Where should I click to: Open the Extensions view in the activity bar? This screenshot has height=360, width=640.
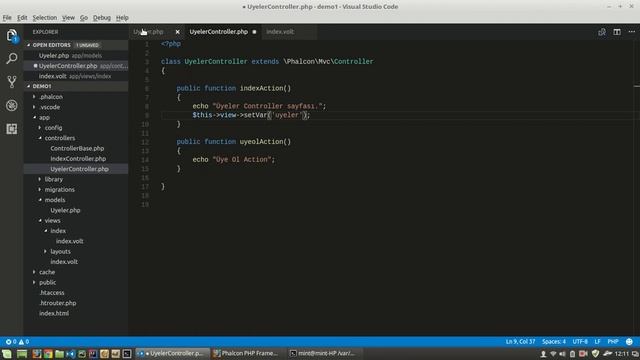click(12, 129)
